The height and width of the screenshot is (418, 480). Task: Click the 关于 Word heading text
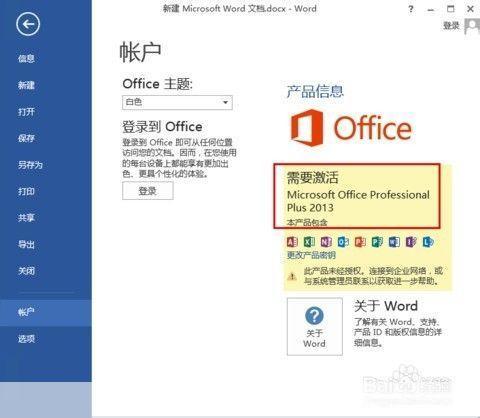[386, 306]
